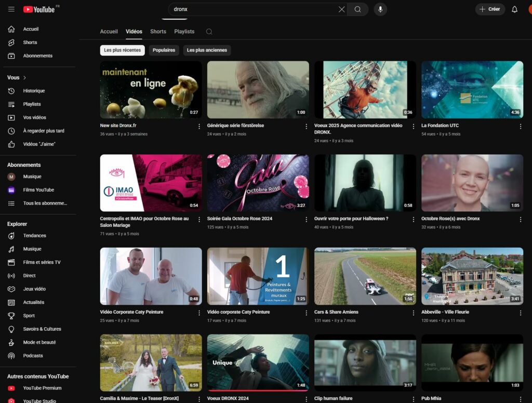Viewport: 532px width, 403px height.
Task: Select the Populaires filter chip
Action: (x=164, y=50)
